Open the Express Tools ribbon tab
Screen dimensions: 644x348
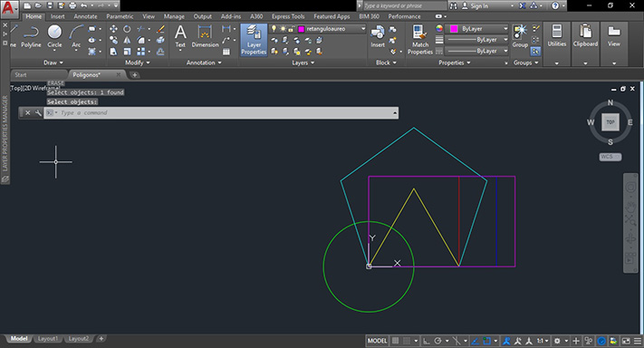pos(288,16)
